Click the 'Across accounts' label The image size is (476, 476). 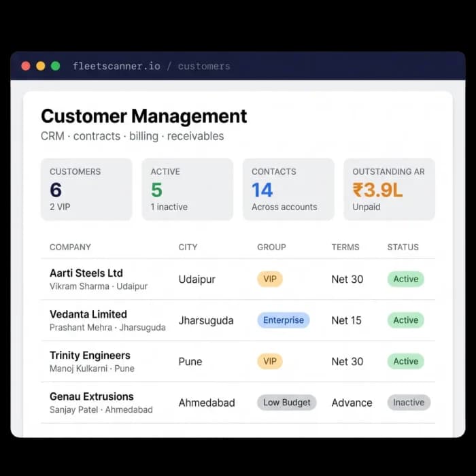pos(284,207)
